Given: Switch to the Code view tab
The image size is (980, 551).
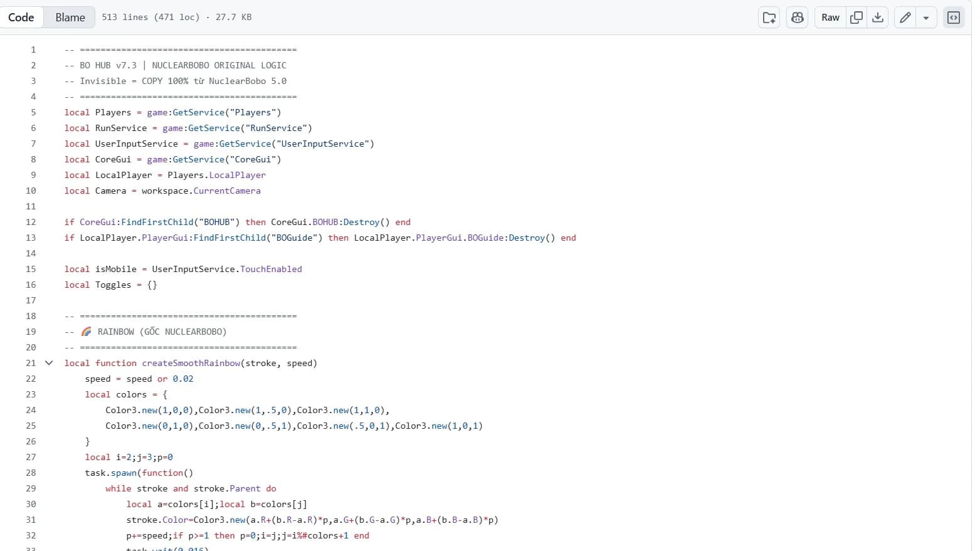Looking at the screenshot, I should click(x=21, y=18).
